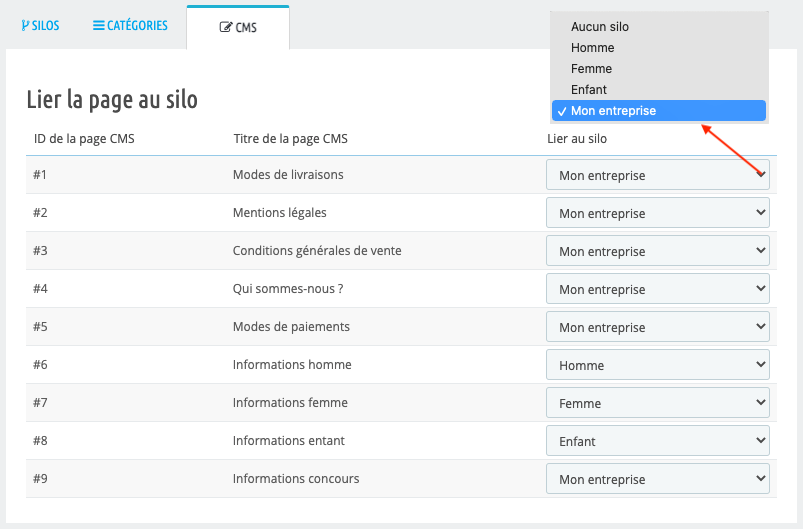Click the 'ID de la page CMS' header
The image size is (803, 529).
[84, 139]
